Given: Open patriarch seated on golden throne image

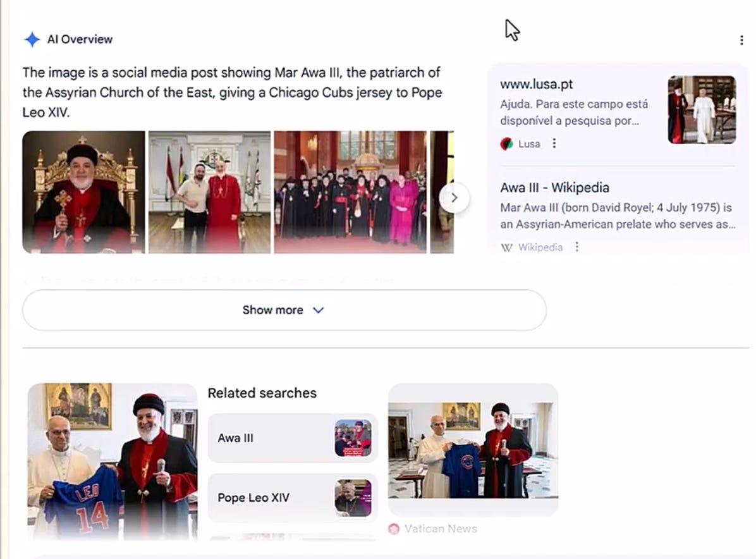Looking at the screenshot, I should [x=83, y=192].
